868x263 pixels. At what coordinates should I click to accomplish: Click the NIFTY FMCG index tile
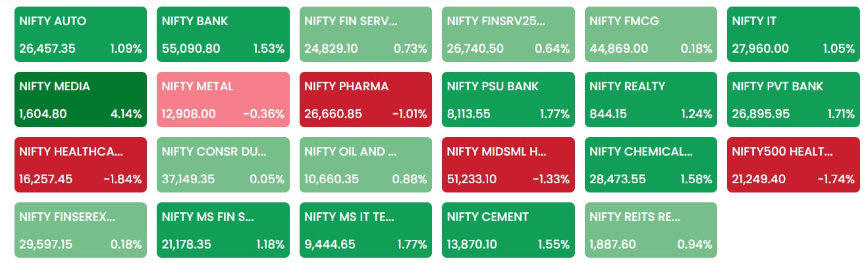(651, 34)
